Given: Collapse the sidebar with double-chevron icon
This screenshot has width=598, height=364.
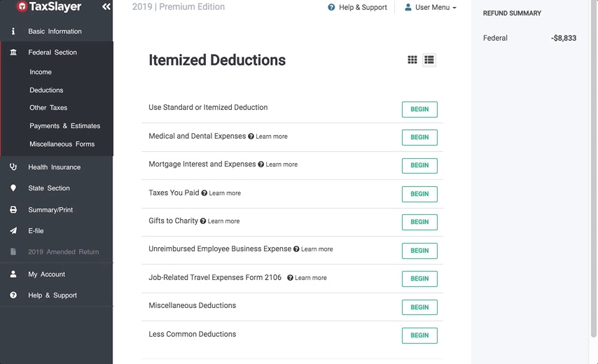Looking at the screenshot, I should coord(106,7).
